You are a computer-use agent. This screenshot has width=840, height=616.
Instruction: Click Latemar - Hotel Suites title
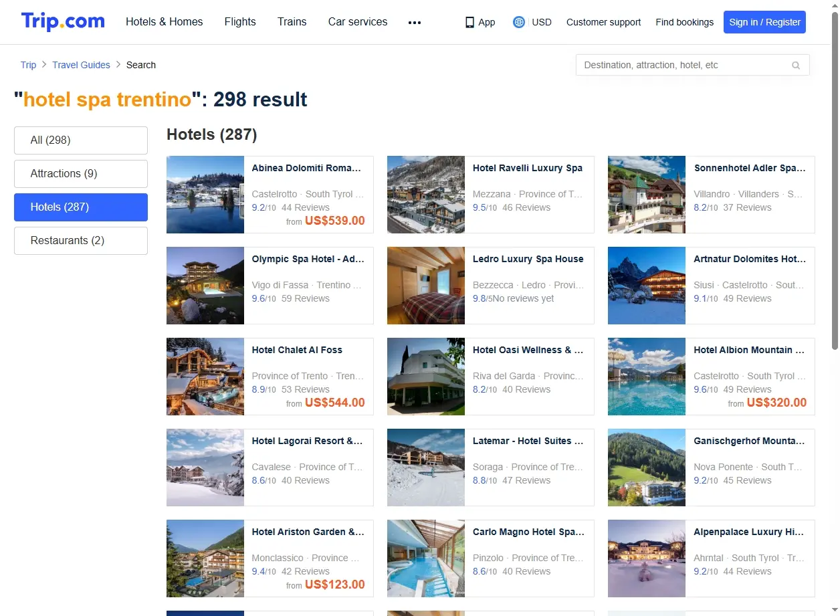point(528,441)
